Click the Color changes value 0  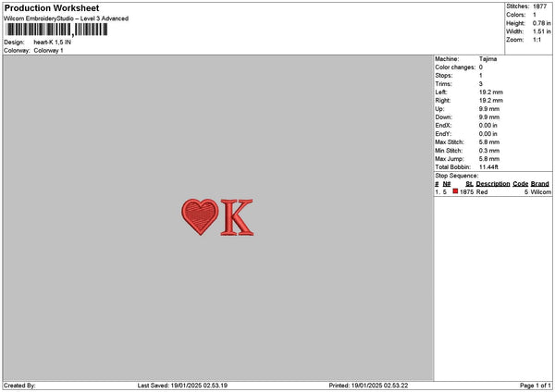click(x=481, y=67)
